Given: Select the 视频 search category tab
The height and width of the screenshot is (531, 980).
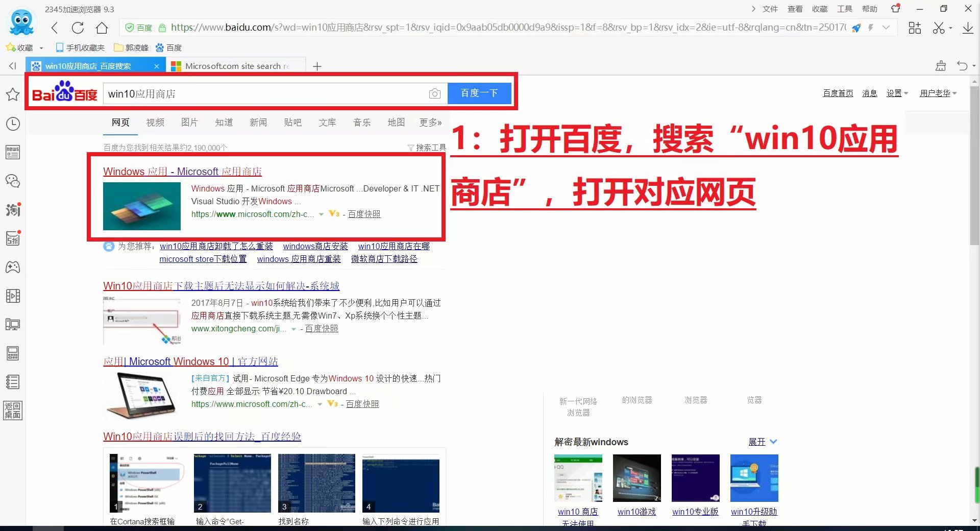Looking at the screenshot, I should [155, 123].
